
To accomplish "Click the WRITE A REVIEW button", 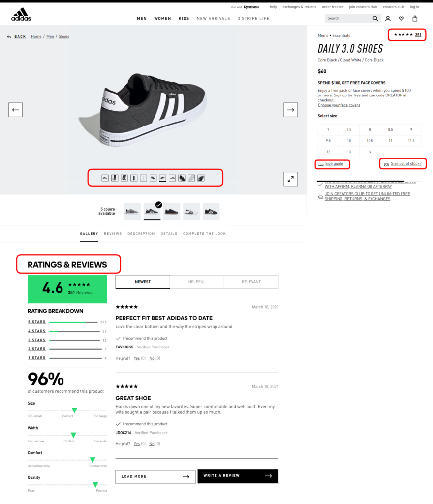I will point(238,476).
